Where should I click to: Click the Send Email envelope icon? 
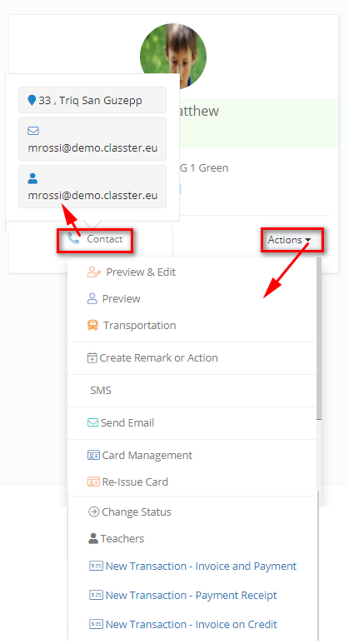(x=92, y=422)
